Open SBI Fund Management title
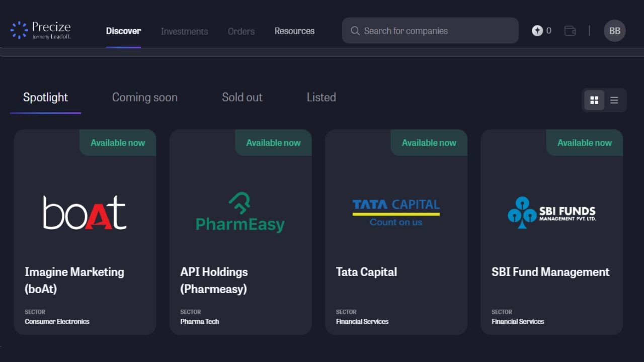 (x=550, y=272)
